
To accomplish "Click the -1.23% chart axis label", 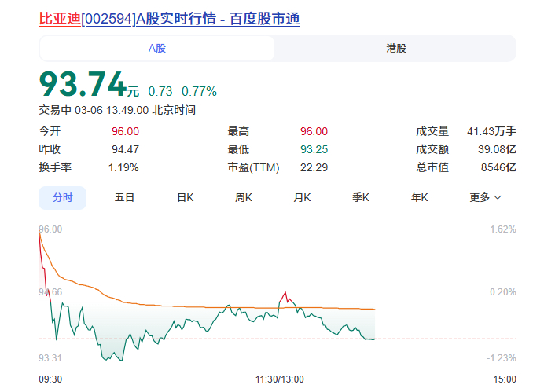I will (x=502, y=357).
